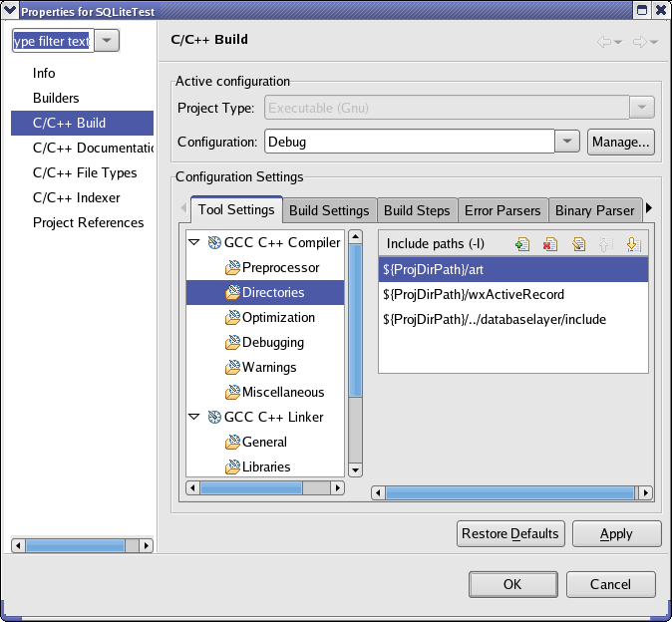Select Debugging in the tool tree

[273, 342]
